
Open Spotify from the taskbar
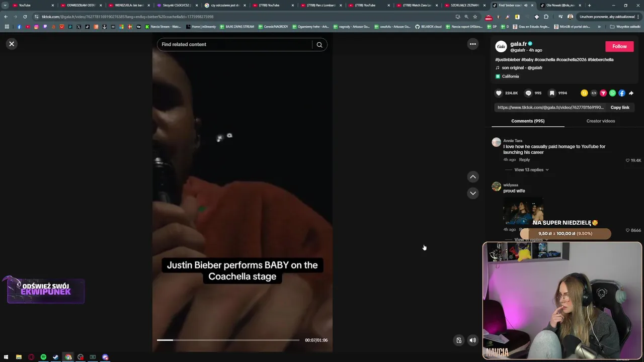(x=43, y=357)
